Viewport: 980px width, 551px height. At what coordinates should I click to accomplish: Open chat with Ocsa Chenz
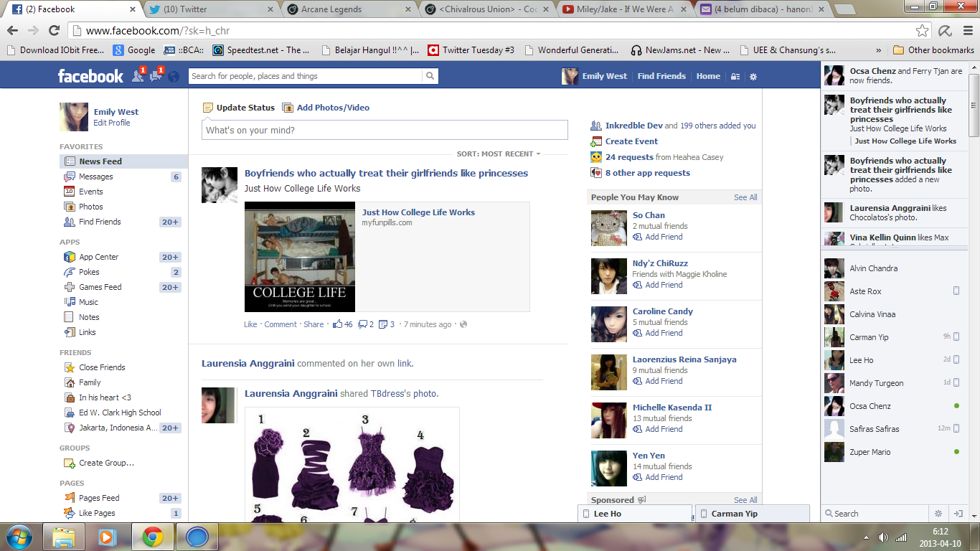click(892, 406)
